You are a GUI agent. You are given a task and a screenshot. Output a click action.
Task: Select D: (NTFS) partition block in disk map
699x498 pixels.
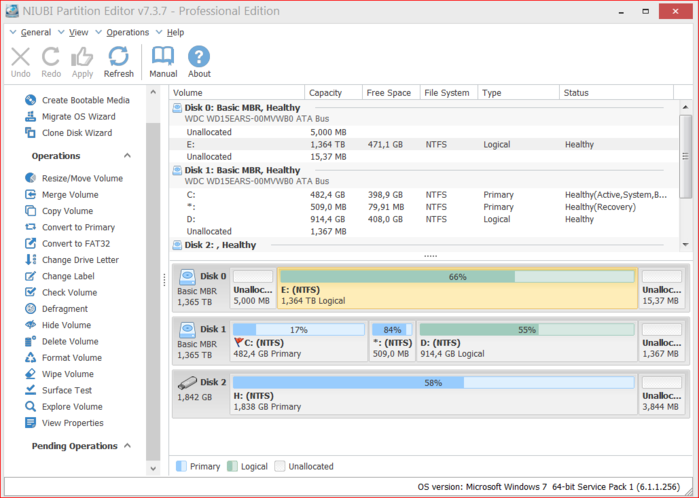(527, 342)
